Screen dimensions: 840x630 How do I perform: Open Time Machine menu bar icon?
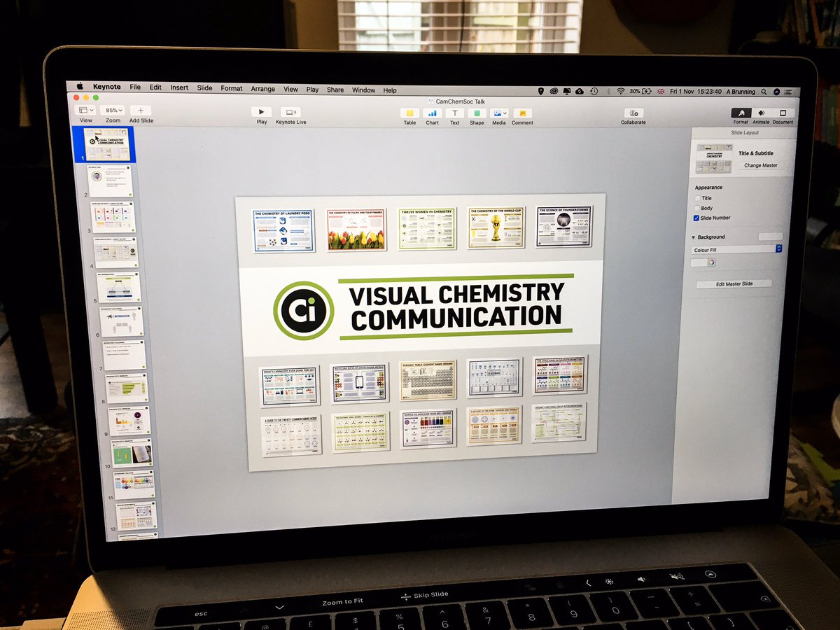tap(594, 91)
